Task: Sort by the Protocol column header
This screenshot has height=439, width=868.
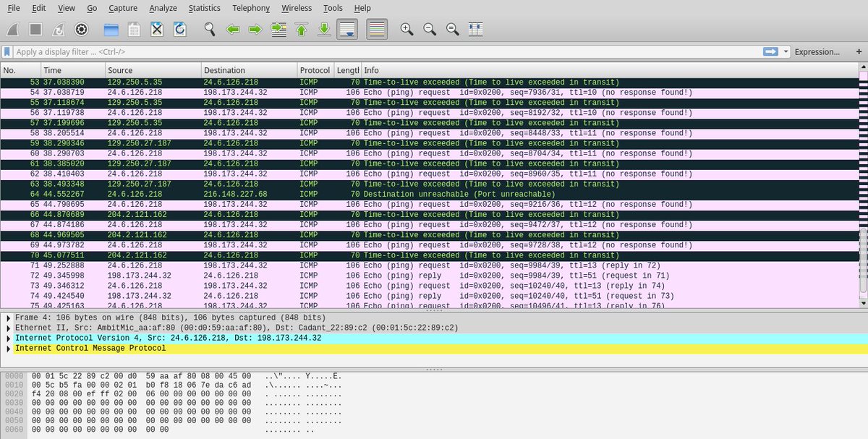Action: point(315,70)
